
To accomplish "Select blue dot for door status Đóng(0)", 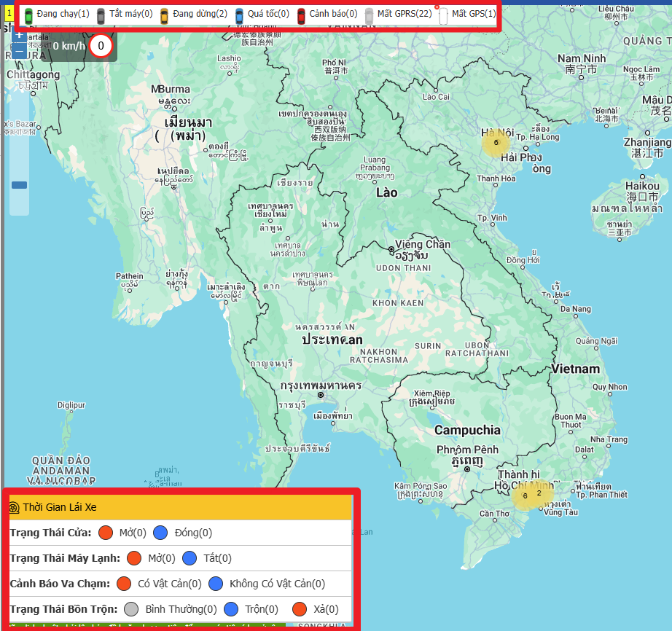I will (160, 533).
